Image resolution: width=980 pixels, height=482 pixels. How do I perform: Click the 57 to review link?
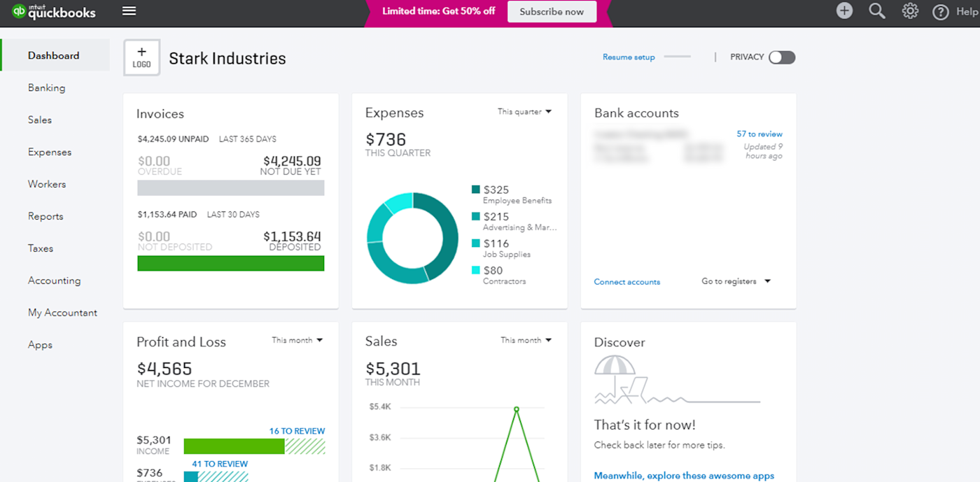point(759,134)
